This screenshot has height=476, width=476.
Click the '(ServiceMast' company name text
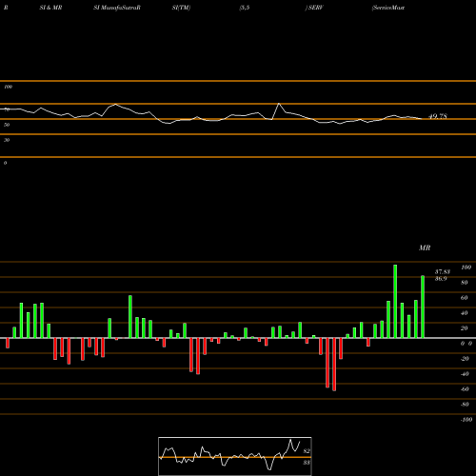[388, 8]
